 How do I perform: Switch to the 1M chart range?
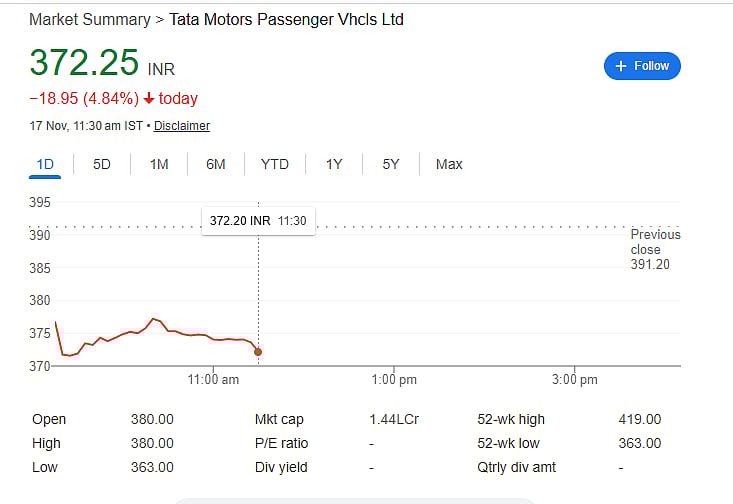coord(159,164)
